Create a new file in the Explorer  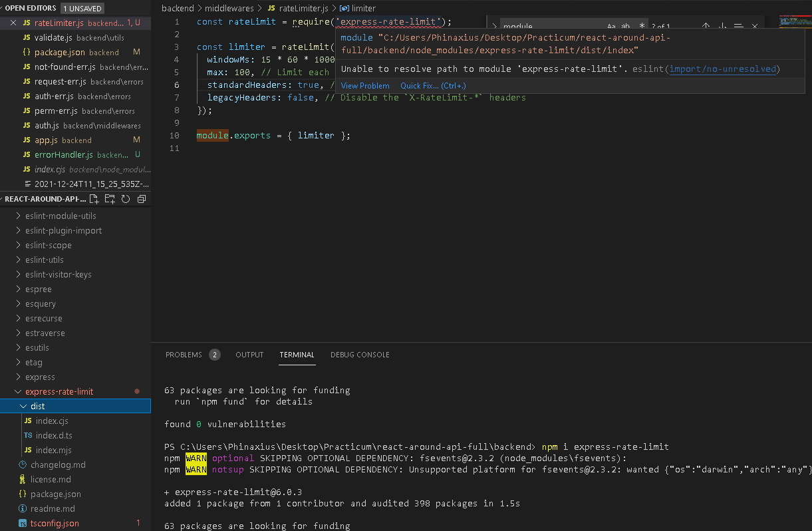pos(94,198)
